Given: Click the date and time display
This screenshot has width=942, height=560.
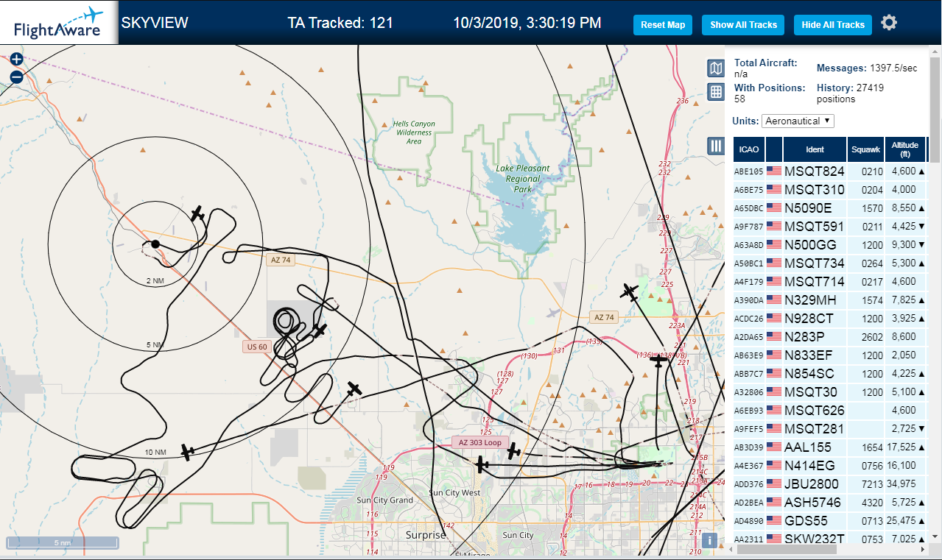Looking at the screenshot, I should coord(527,23).
